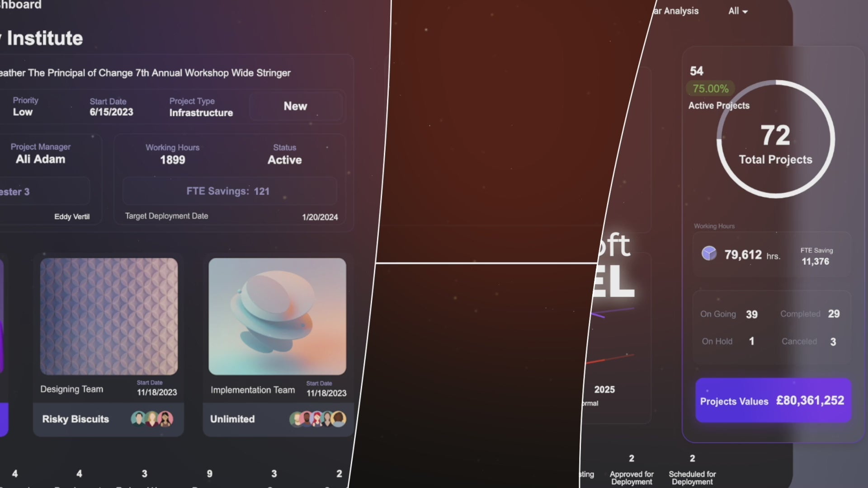The width and height of the screenshot is (868, 488).
Task: Toggle the Active status indicator
Action: tap(285, 160)
